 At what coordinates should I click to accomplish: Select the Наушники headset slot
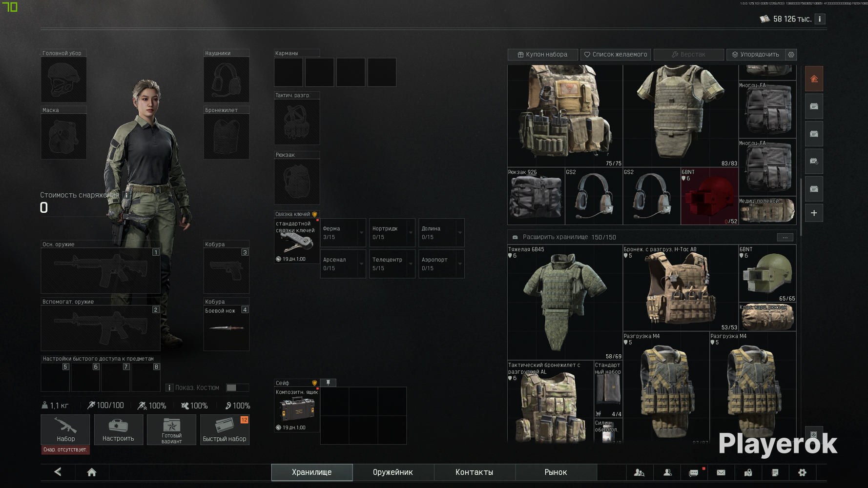pyautogui.click(x=226, y=80)
